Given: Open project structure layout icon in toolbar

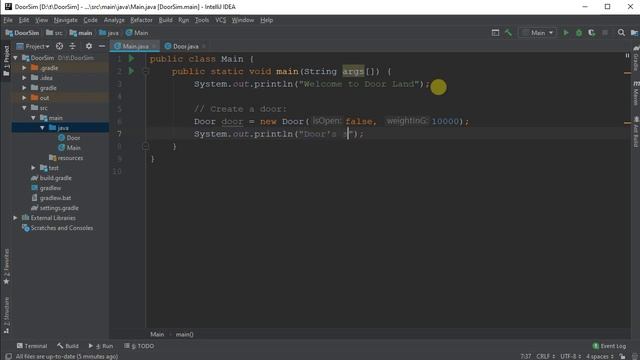Looking at the screenshot, I should click(x=495, y=33).
